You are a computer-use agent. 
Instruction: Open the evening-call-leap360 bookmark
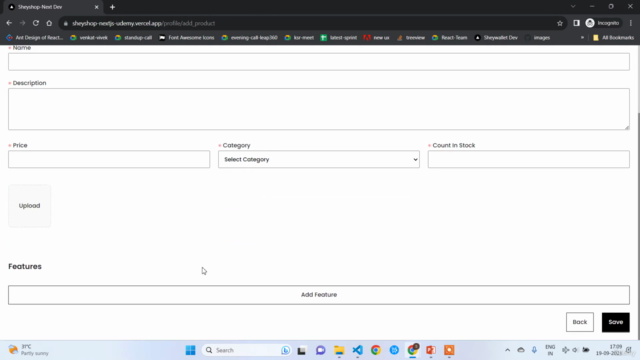pos(249,38)
